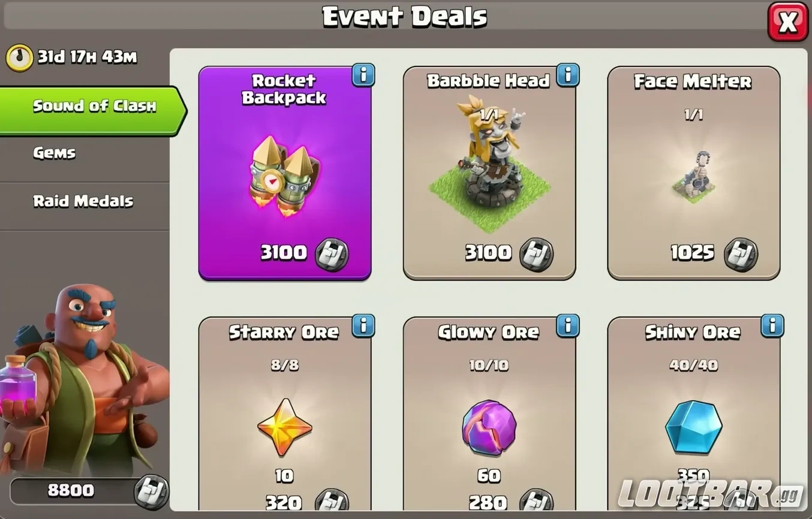Click the Starry Ore star icon

pyautogui.click(x=284, y=428)
